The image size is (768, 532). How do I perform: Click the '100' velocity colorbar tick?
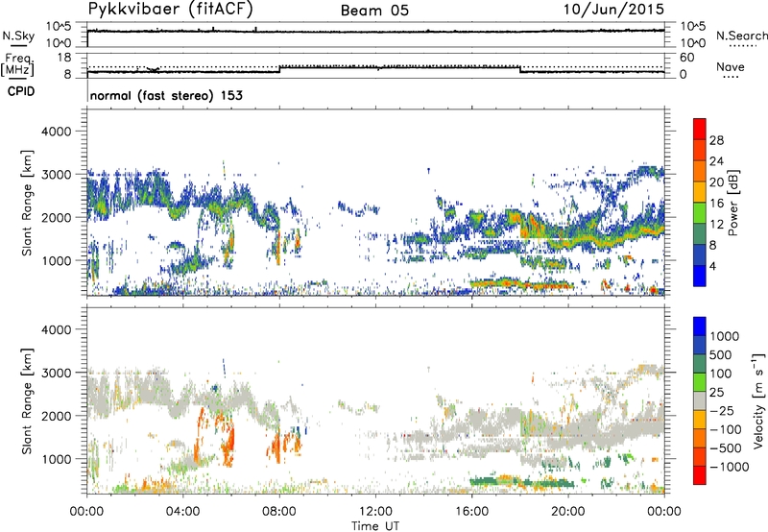tap(721, 374)
